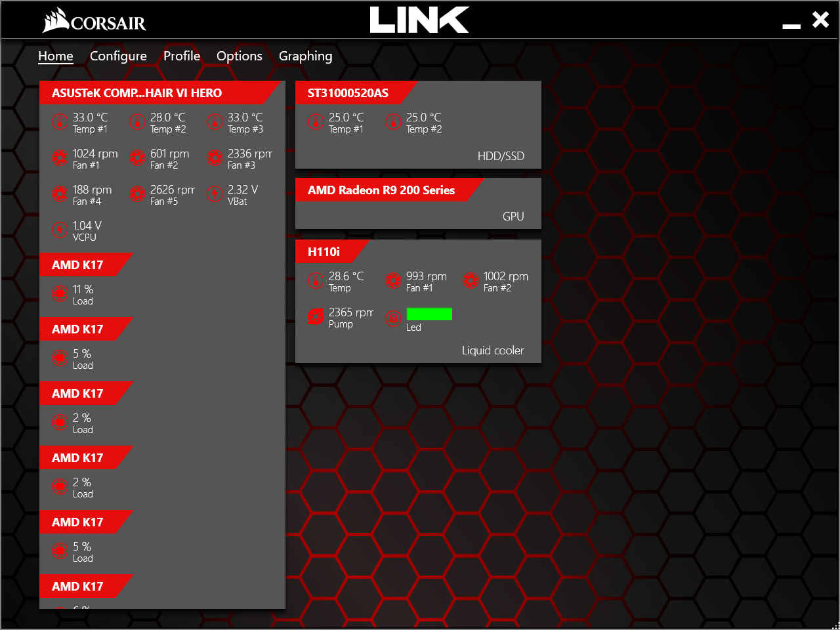
Task: Click the VBat voltage icon
Action: [x=215, y=194]
